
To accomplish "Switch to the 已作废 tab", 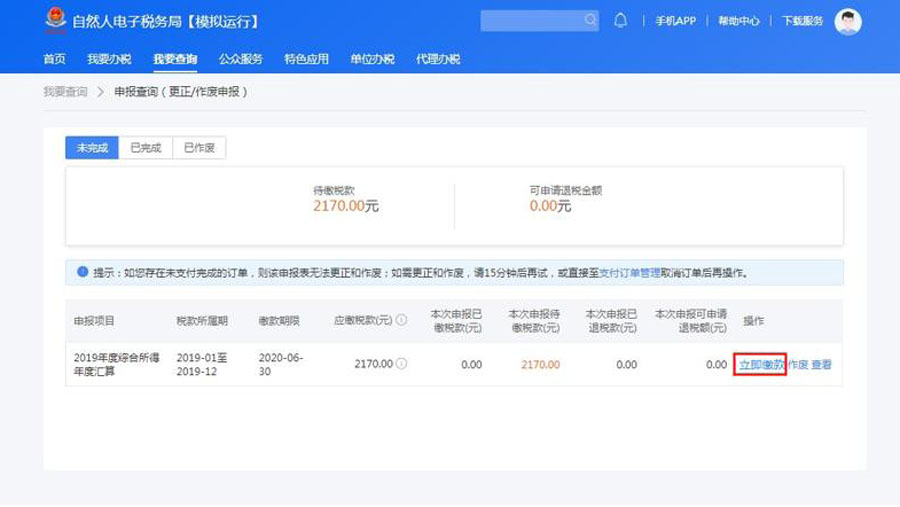I will click(x=199, y=148).
